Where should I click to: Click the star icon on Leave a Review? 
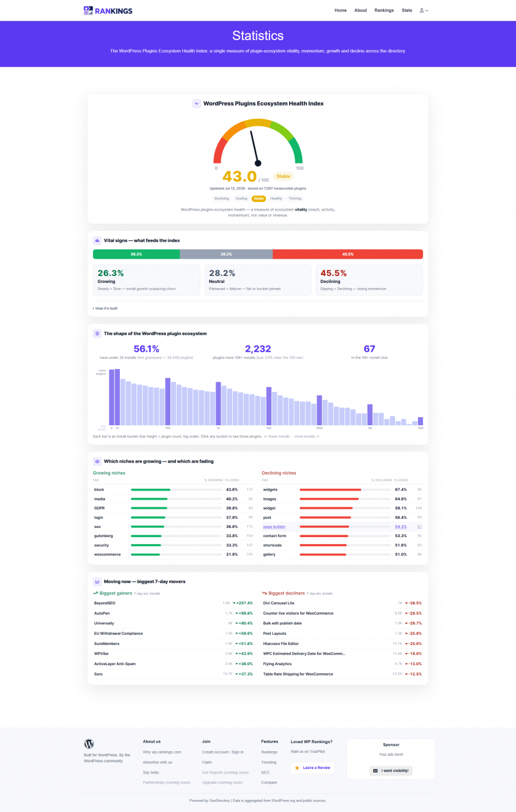point(297,768)
